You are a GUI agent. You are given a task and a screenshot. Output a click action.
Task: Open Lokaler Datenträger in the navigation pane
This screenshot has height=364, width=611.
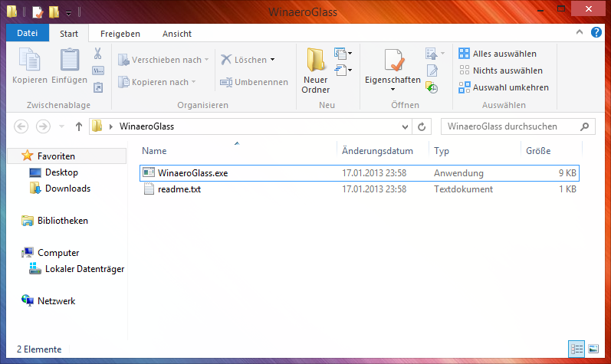pyautogui.click(x=84, y=269)
